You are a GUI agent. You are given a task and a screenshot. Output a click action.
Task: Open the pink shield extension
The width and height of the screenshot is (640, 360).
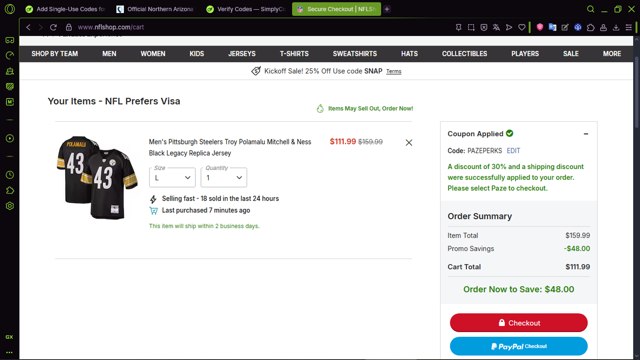pos(540,27)
